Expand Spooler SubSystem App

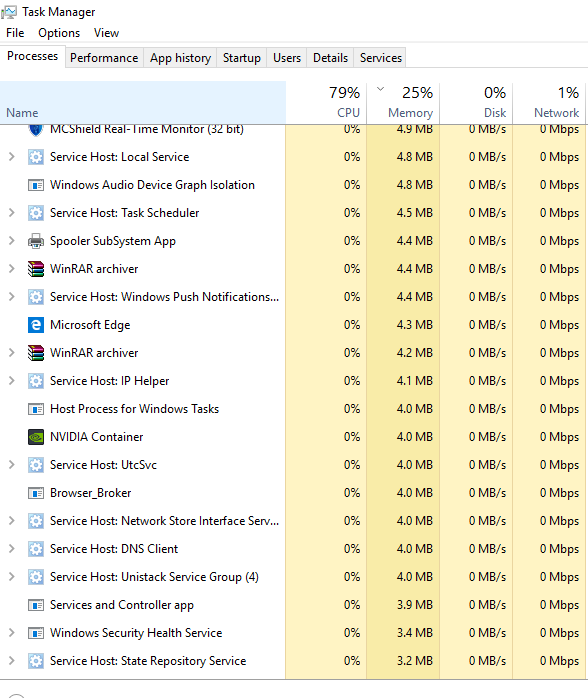click(x=12, y=241)
